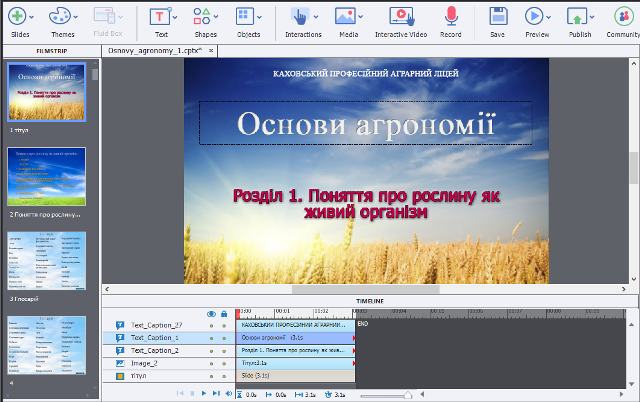The width and height of the screenshot is (640, 402).
Task: Click the selected duration indicator
Action: pos(298,395)
